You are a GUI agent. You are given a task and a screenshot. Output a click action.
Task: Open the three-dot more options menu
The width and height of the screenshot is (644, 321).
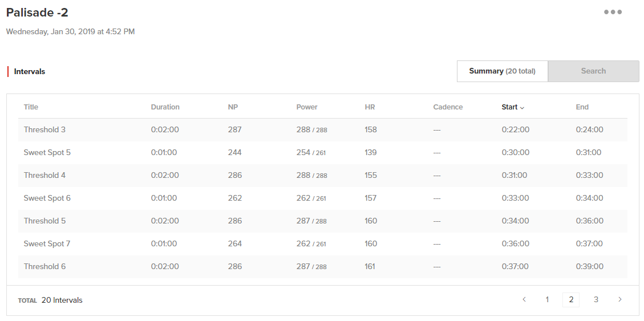613,12
